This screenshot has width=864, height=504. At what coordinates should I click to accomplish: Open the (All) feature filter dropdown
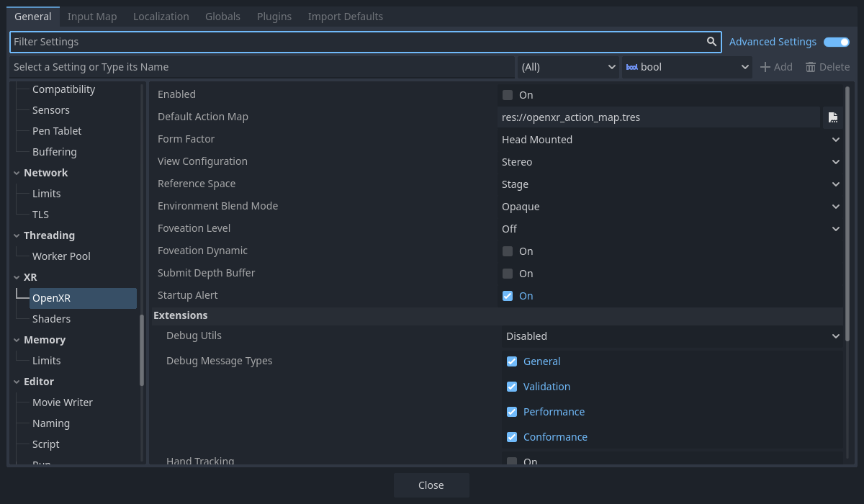[568, 66]
